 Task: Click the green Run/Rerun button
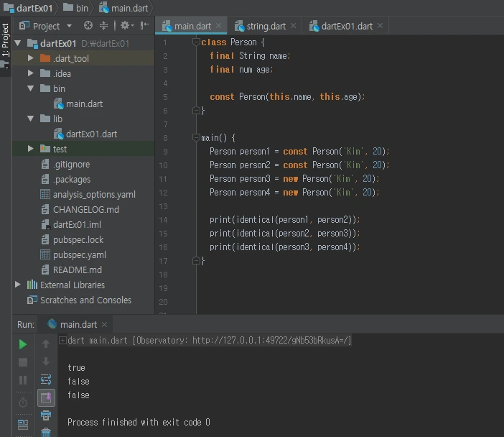pos(23,344)
